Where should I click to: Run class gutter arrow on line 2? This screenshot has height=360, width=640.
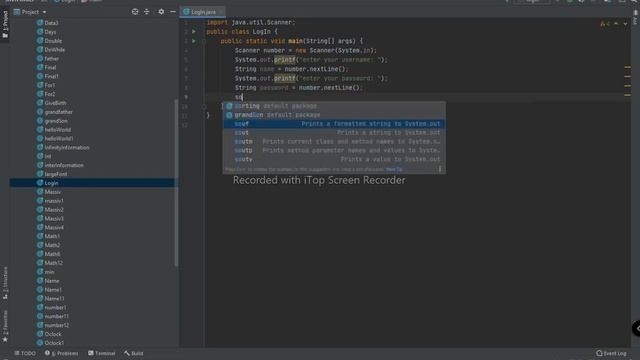point(194,31)
